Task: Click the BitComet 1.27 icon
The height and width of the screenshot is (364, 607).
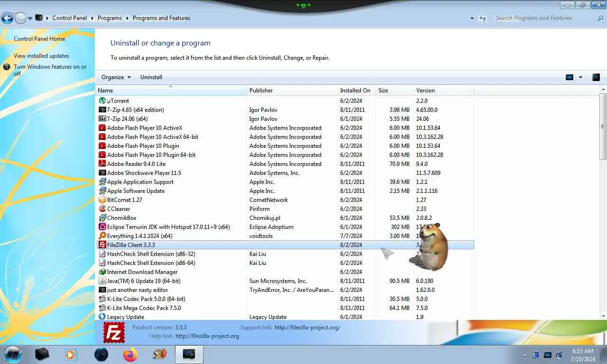Action: click(102, 200)
